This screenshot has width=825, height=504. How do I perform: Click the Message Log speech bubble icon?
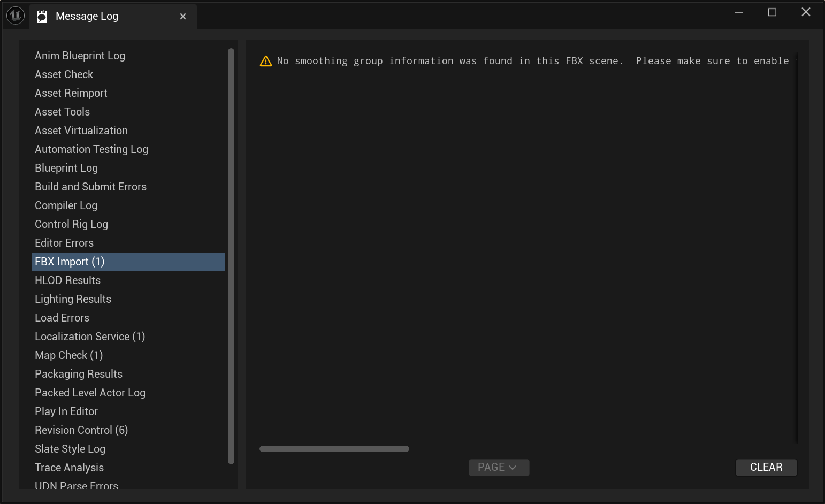(41, 16)
